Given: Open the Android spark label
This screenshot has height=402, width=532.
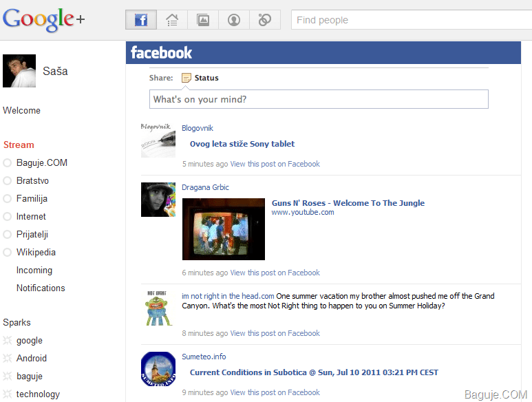Looking at the screenshot, I should pyautogui.click(x=32, y=358).
